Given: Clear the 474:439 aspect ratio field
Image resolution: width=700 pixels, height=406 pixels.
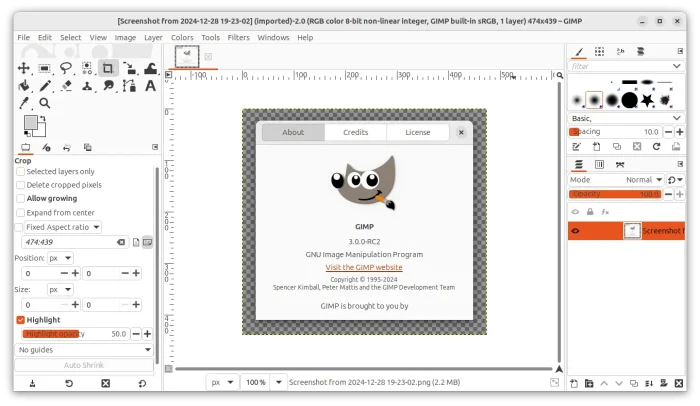Looking at the screenshot, I should (x=121, y=242).
